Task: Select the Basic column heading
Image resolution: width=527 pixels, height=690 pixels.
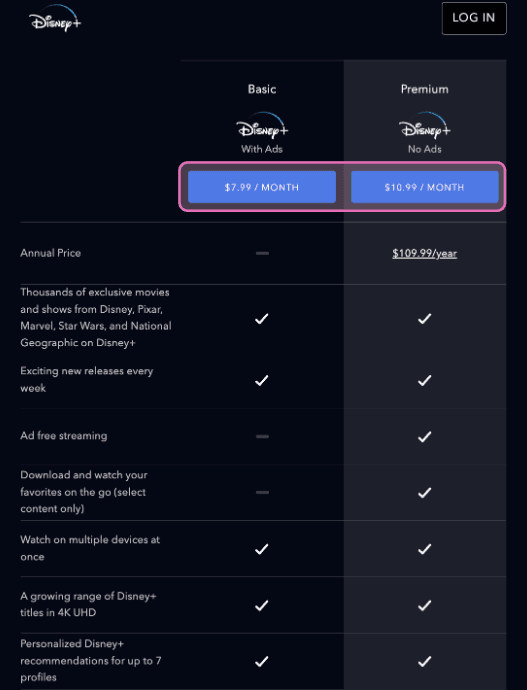Action: tap(262, 89)
